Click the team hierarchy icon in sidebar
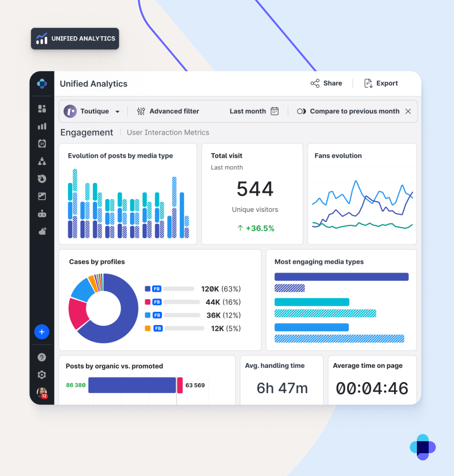 pos(42,161)
